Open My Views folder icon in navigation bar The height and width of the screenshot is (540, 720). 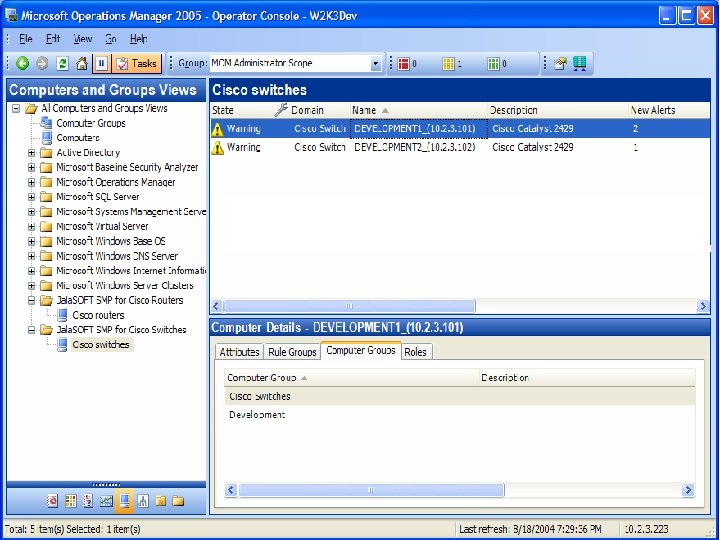pyautogui.click(x=161, y=501)
